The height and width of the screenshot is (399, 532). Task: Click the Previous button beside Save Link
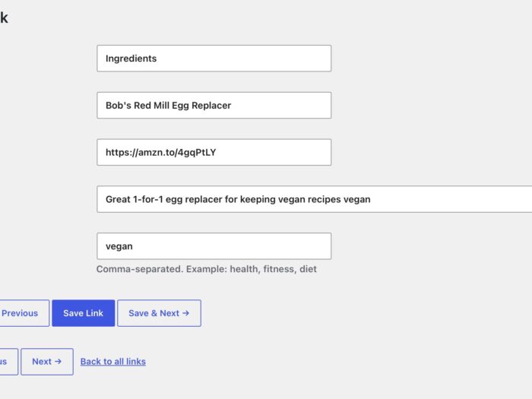24,313
